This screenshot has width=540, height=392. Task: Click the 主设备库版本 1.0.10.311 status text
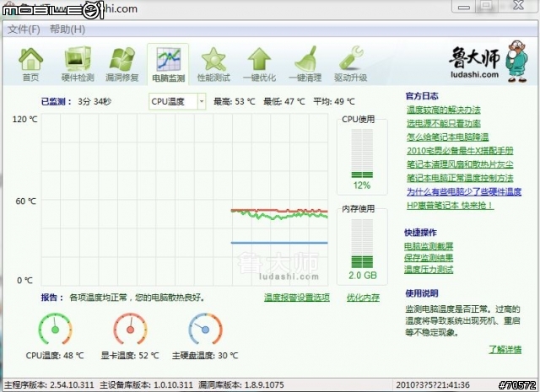(146, 384)
